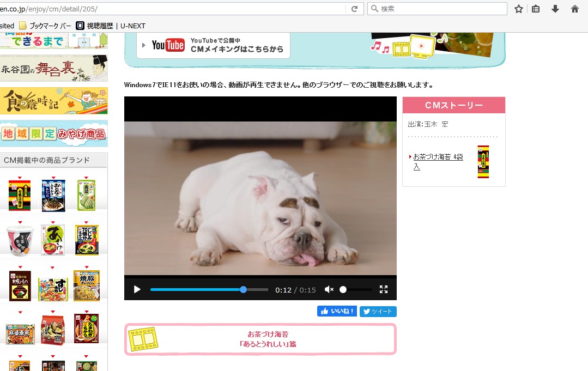This screenshot has width=588, height=371.
Task: Click the video volume slider
Action: point(356,290)
